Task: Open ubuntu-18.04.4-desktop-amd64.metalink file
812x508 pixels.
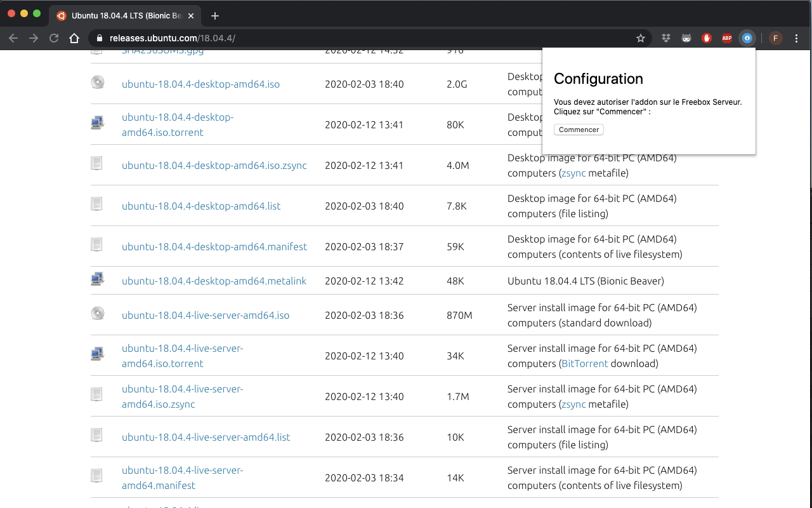Action: (x=214, y=281)
